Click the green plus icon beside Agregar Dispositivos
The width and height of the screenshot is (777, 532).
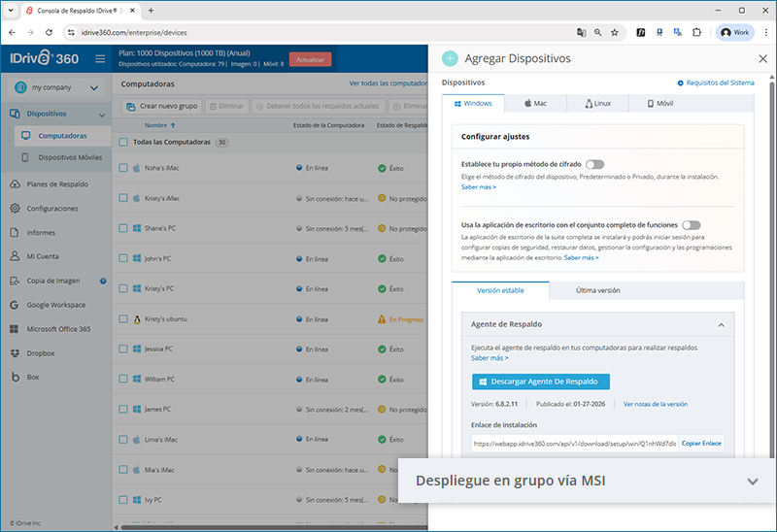[450, 58]
